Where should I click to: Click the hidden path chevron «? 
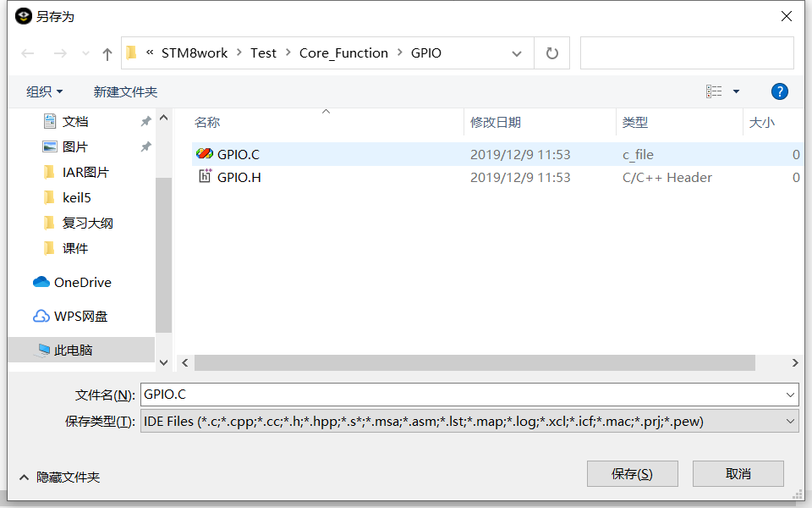click(150, 52)
